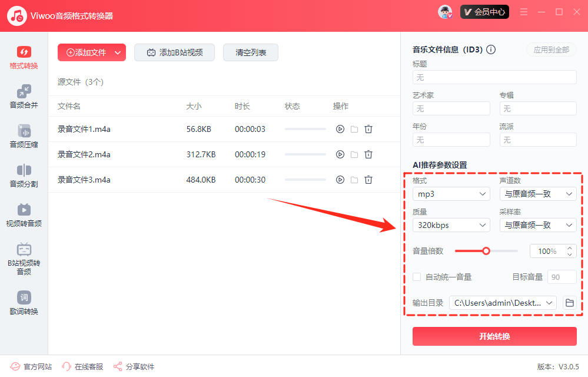Click the 音量倍数 slider handle
This screenshot has width=588, height=377.
[x=486, y=251]
